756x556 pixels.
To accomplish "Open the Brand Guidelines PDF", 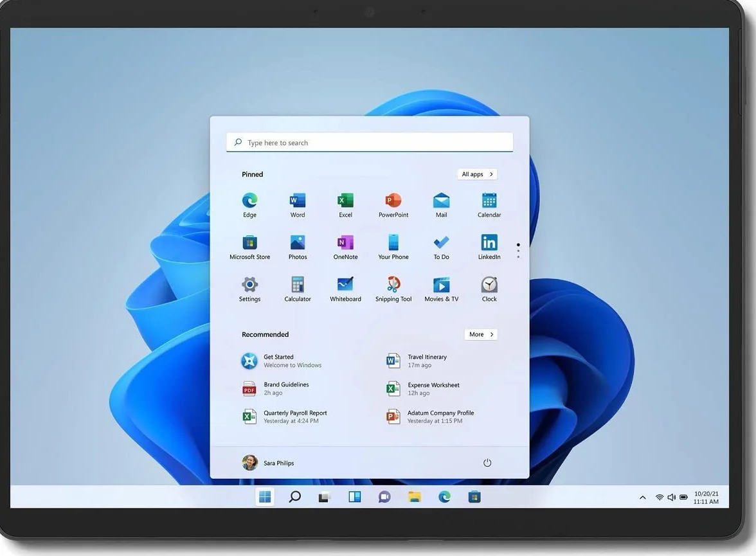I will [x=275, y=389].
